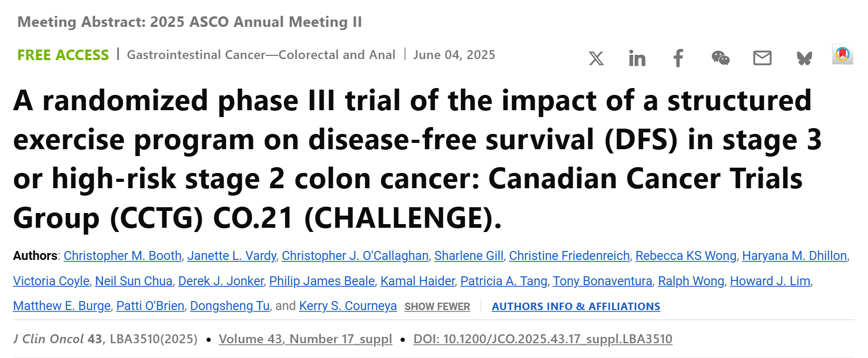The height and width of the screenshot is (358, 868).
Task: Share article by email envelope icon
Action: point(762,58)
